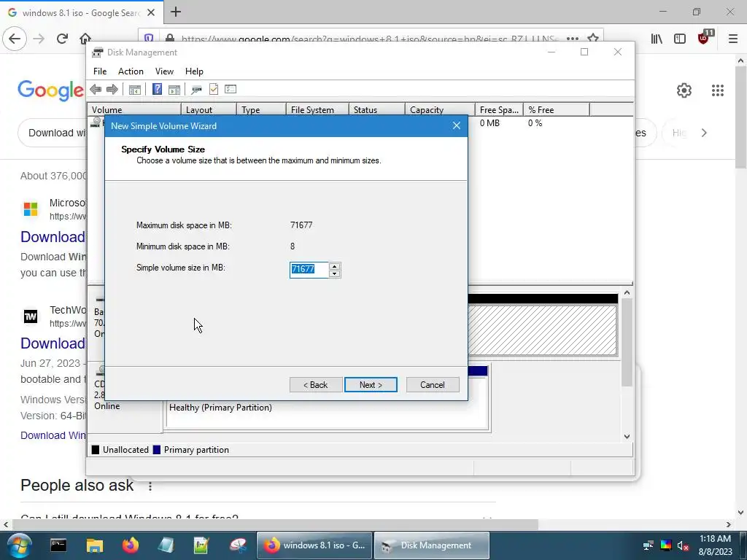Click the Google search filter chips right chevron
747x560 pixels.
point(704,133)
